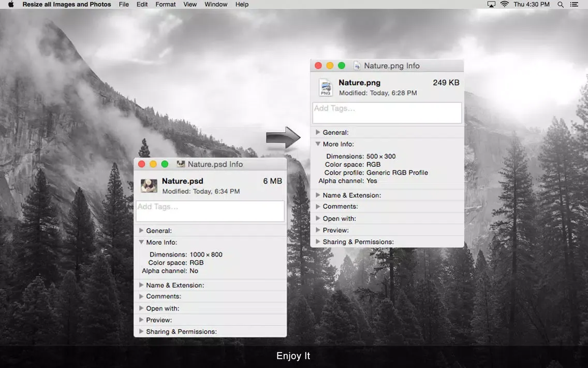This screenshot has height=368, width=588.
Task: Expand General section in Nature.psd Info
Action: [x=141, y=231]
